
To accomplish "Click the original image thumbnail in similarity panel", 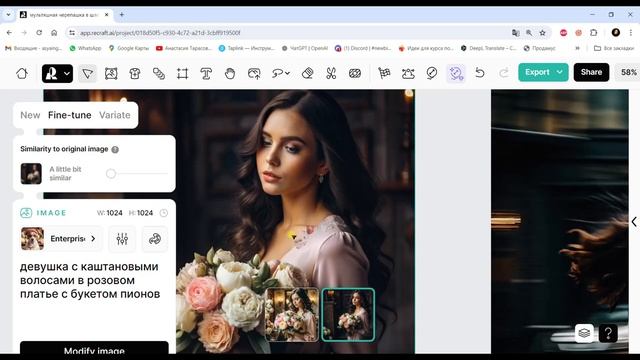I will coord(31,173).
